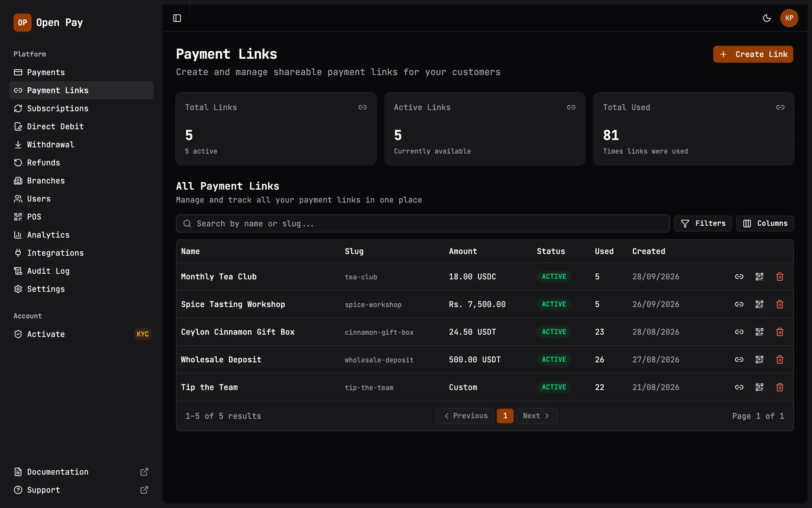The image size is (812, 508).
Task: Show QR code for Monthly Tea Club
Action: 759,276
